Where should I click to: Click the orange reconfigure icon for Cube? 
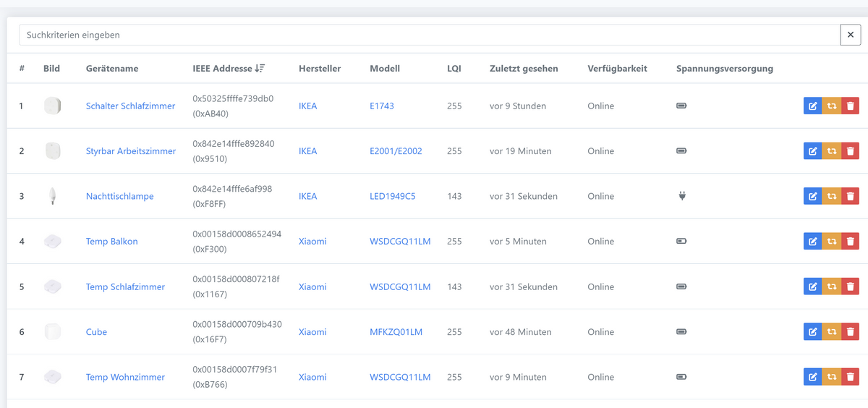coord(831,332)
